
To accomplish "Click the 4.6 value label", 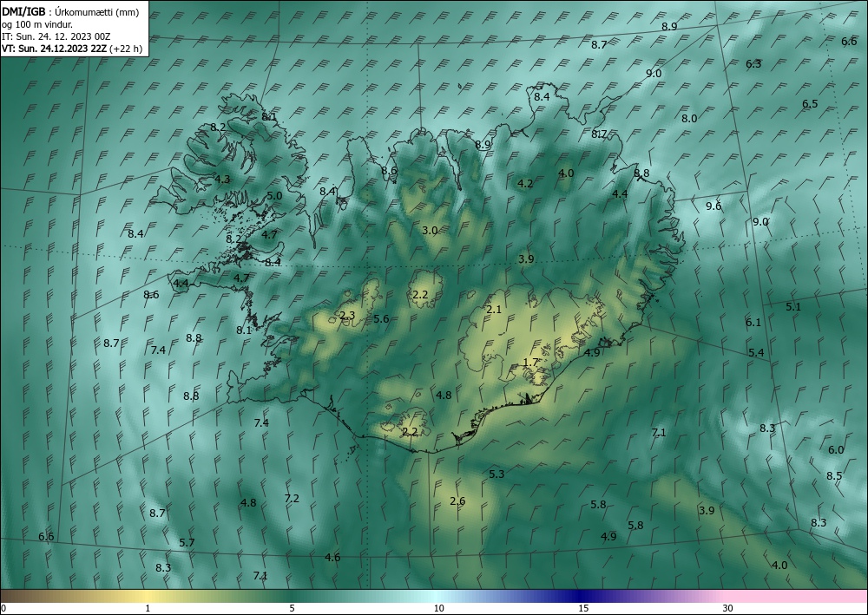I will 332,558.
